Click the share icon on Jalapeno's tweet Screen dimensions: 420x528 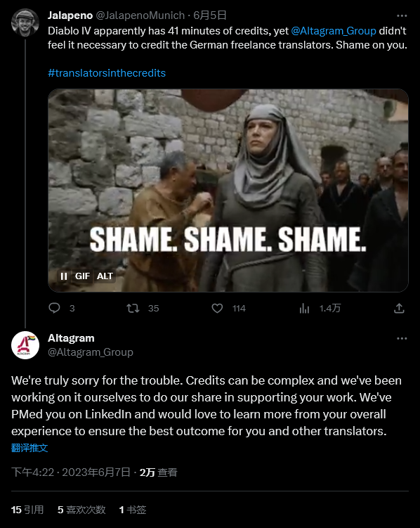(399, 308)
